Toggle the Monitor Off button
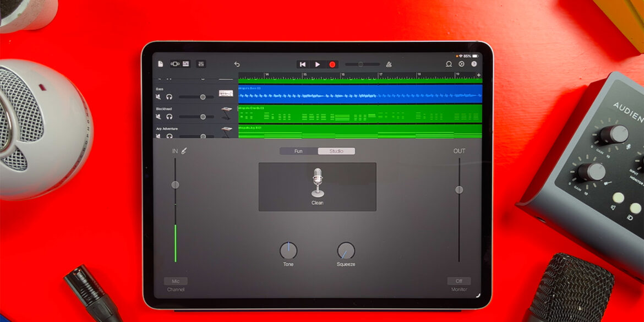This screenshot has width=644, height=322. click(459, 281)
